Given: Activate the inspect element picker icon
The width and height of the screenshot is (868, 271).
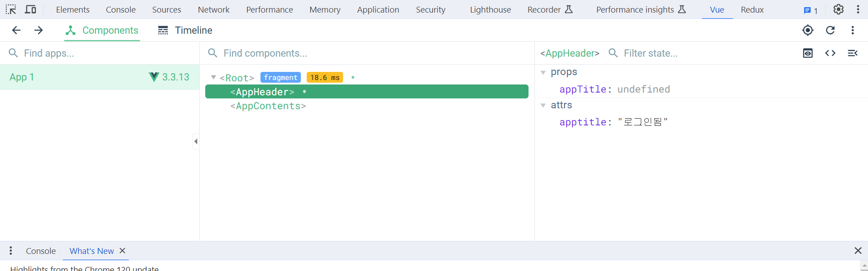Looking at the screenshot, I should (11, 9).
